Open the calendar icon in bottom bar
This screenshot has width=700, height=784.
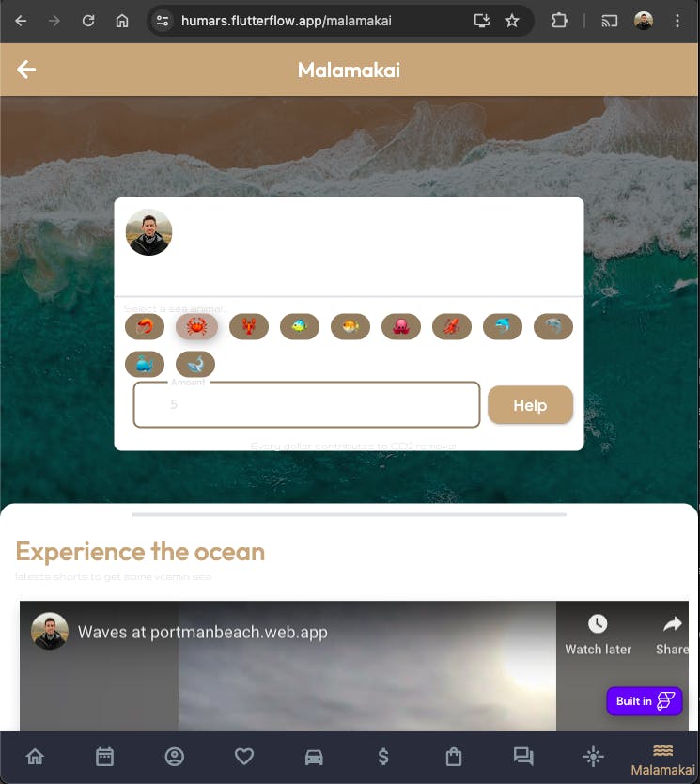click(x=104, y=757)
